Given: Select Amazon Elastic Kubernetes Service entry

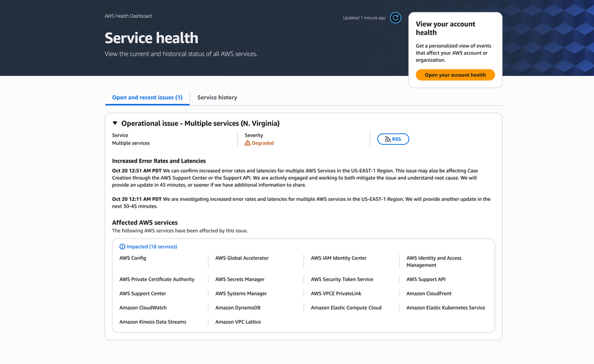Looking at the screenshot, I should coord(445,308).
